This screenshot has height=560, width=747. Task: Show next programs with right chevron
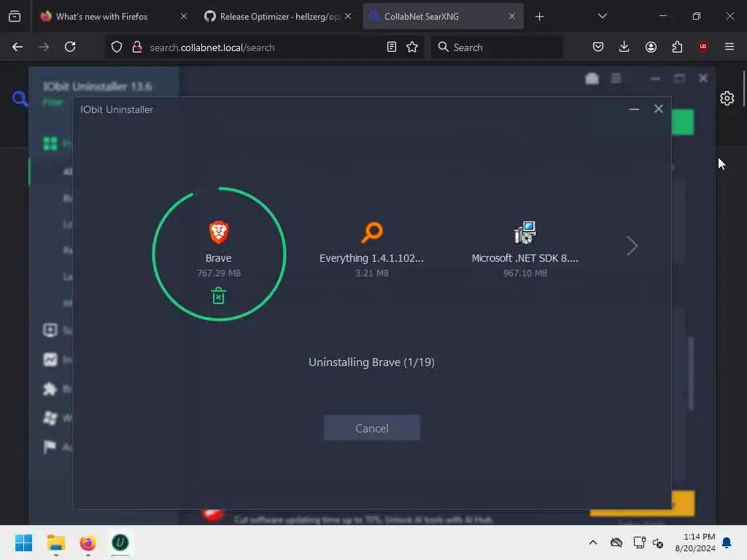click(632, 246)
